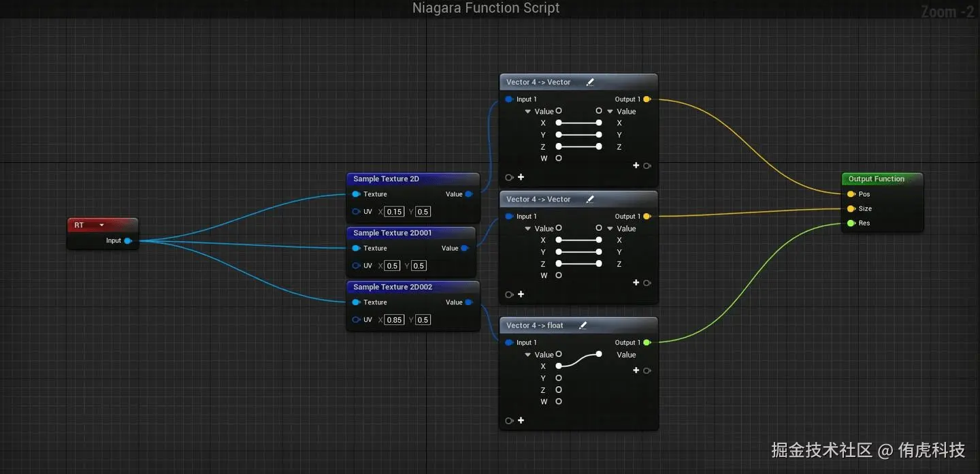
Task: Click pencil icon of Vector 4 -> Vector node wired to Pos
Action: click(x=590, y=82)
